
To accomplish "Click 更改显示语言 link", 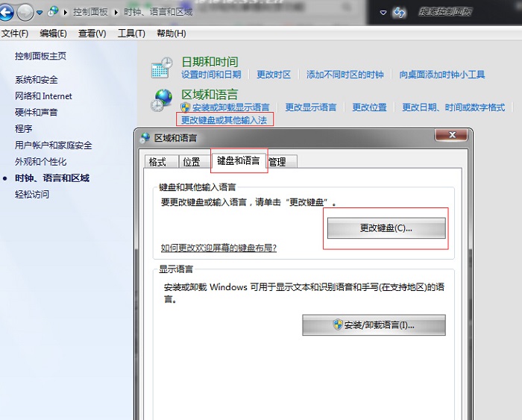I will [311, 107].
